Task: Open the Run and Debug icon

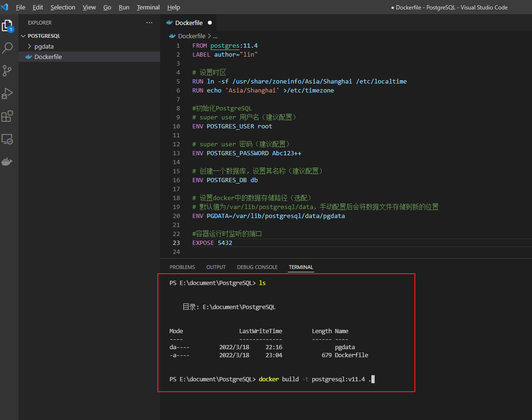Action: pyautogui.click(x=8, y=93)
